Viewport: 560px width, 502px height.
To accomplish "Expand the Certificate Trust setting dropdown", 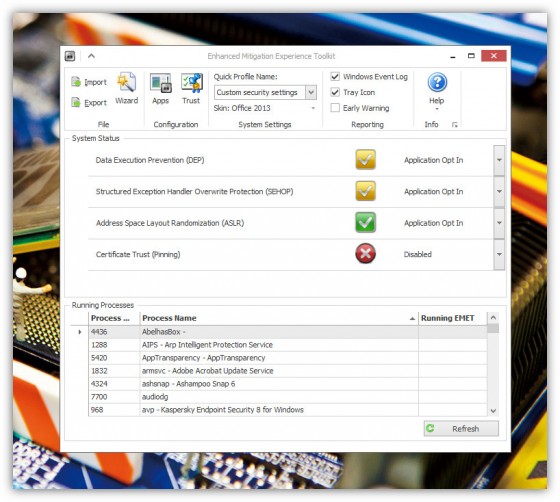I will click(x=499, y=254).
